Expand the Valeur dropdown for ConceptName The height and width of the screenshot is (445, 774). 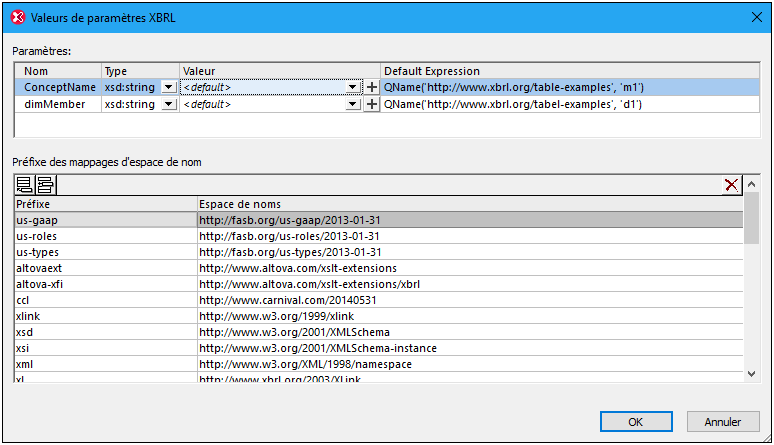[353, 87]
